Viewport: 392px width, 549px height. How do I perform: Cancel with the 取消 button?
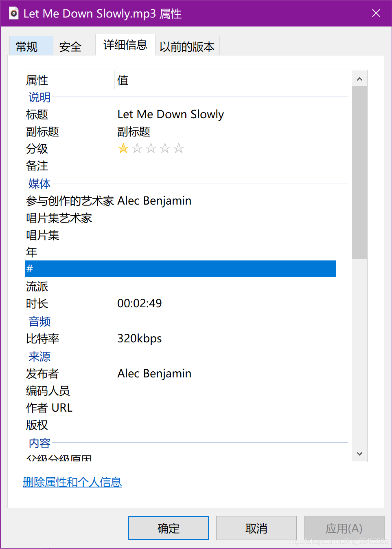pos(256,528)
